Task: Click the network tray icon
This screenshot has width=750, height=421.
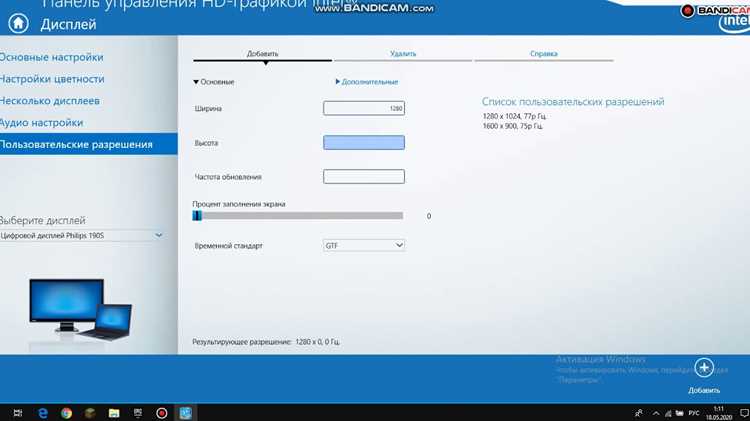Action: click(x=668, y=413)
